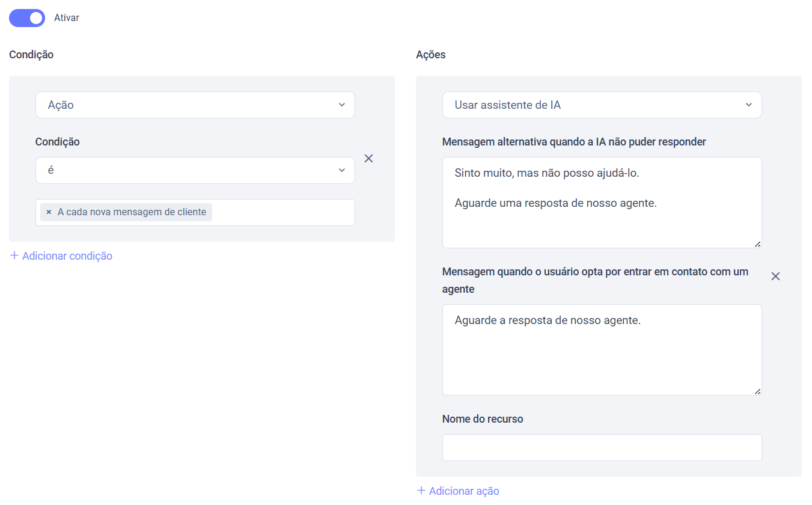Click resize handle of alternative message textarea

click(x=757, y=244)
